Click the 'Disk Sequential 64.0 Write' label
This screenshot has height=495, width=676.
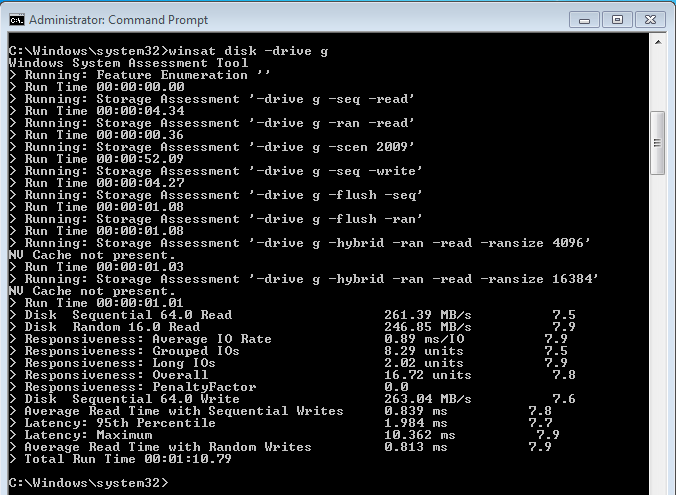pos(132,399)
